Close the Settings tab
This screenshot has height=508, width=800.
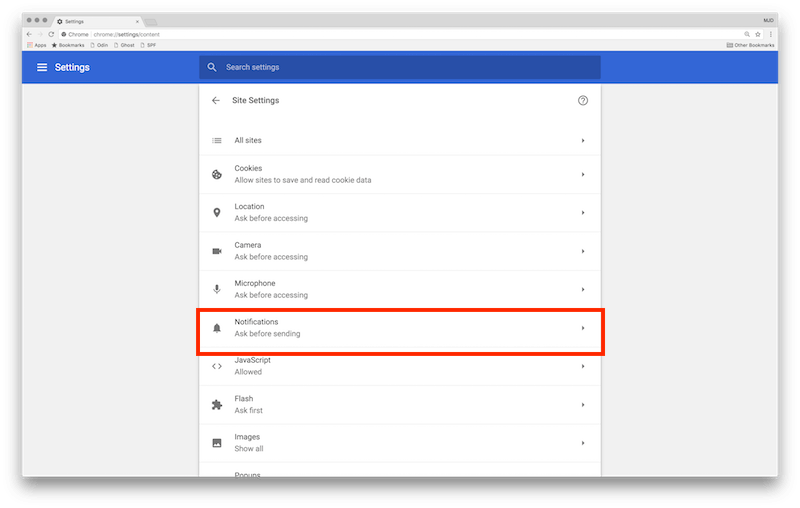click(137, 21)
